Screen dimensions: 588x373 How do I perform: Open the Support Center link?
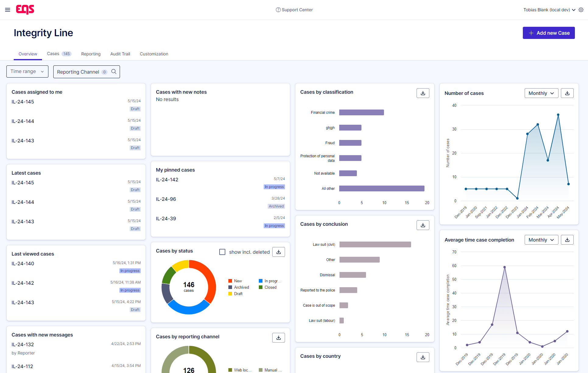tap(294, 9)
